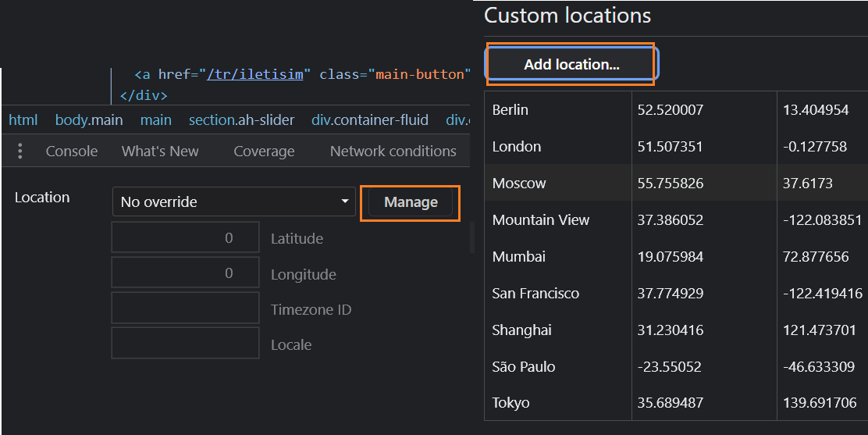Click Mumbai longitude value 72.877656
The image size is (868, 435).
(x=816, y=257)
